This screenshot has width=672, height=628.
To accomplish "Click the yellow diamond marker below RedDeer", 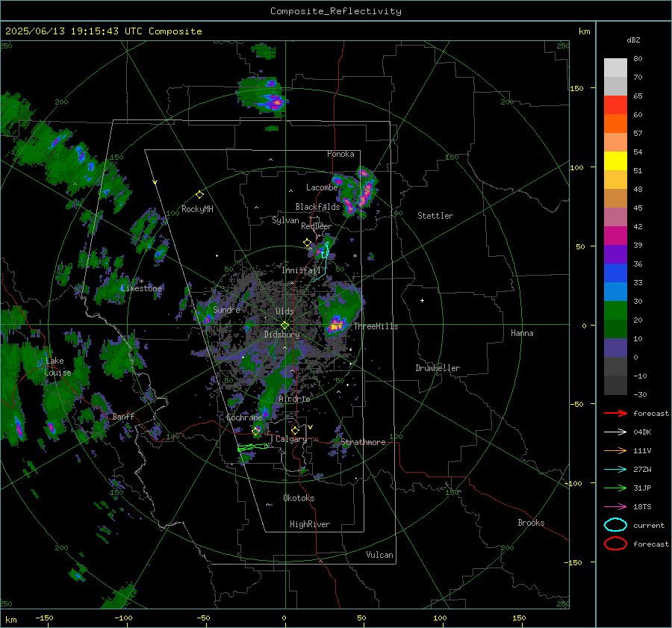I will coord(307,243).
